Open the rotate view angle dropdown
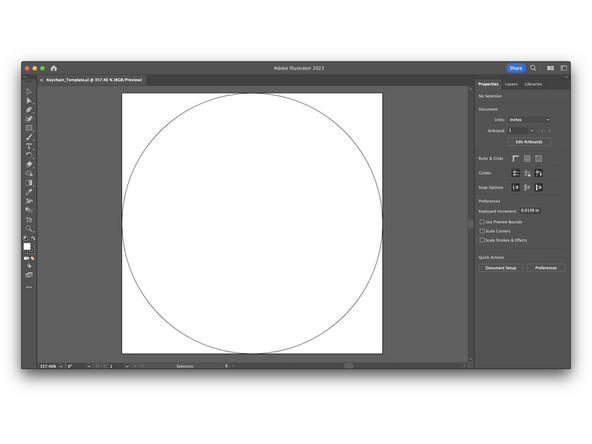 (89, 366)
